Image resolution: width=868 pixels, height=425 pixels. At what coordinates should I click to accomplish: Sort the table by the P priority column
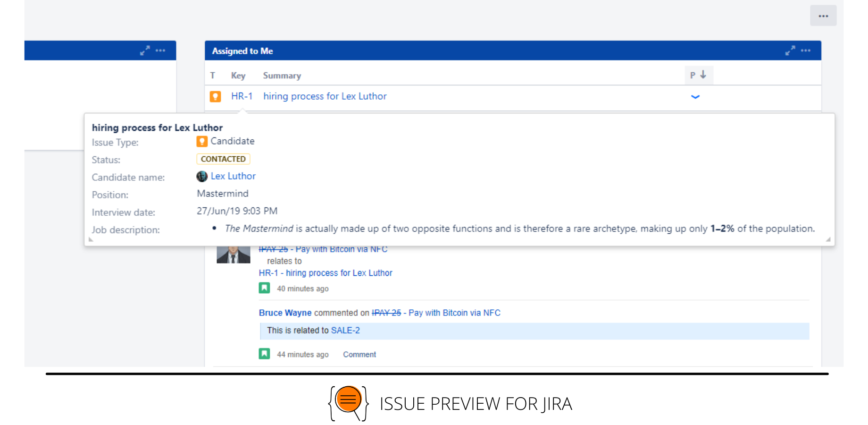click(x=699, y=75)
